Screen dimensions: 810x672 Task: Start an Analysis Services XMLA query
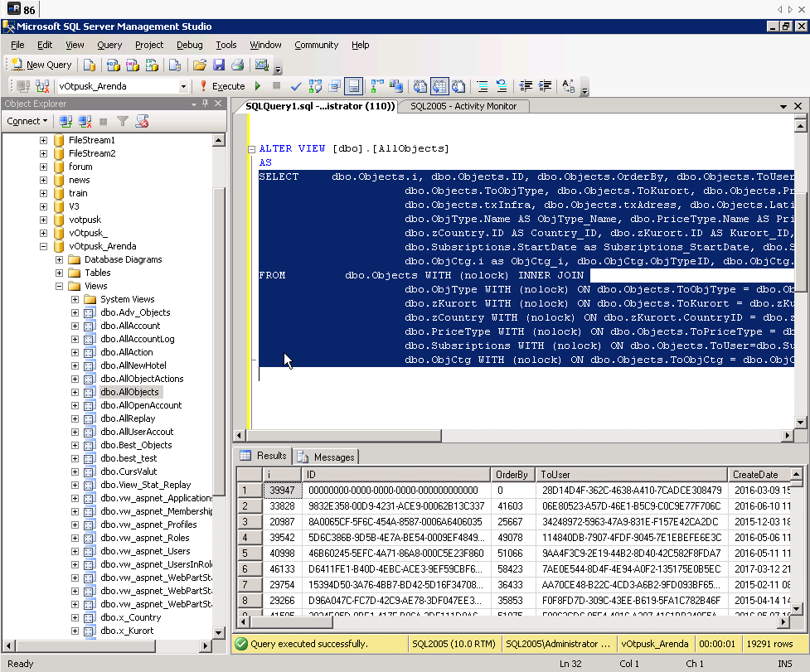click(x=152, y=65)
